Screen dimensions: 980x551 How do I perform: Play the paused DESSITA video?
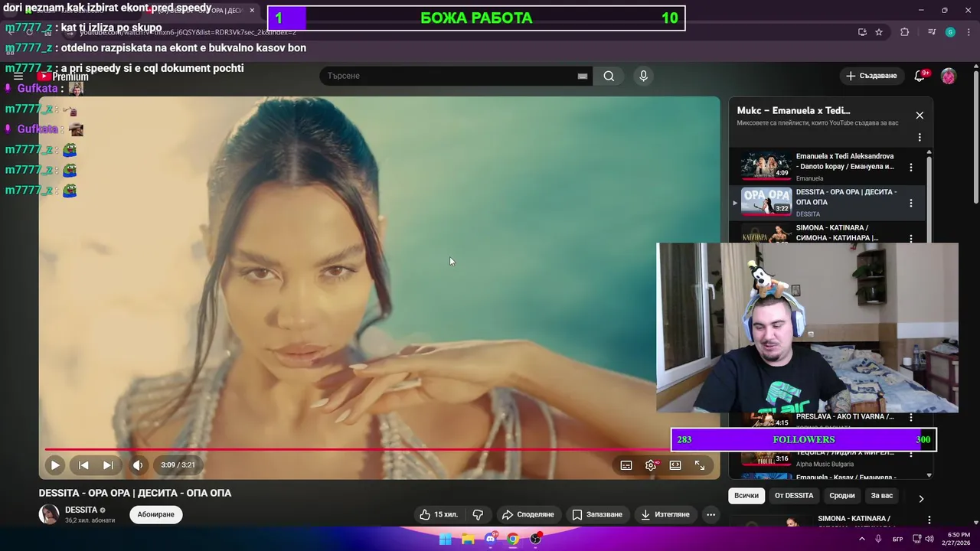point(55,465)
